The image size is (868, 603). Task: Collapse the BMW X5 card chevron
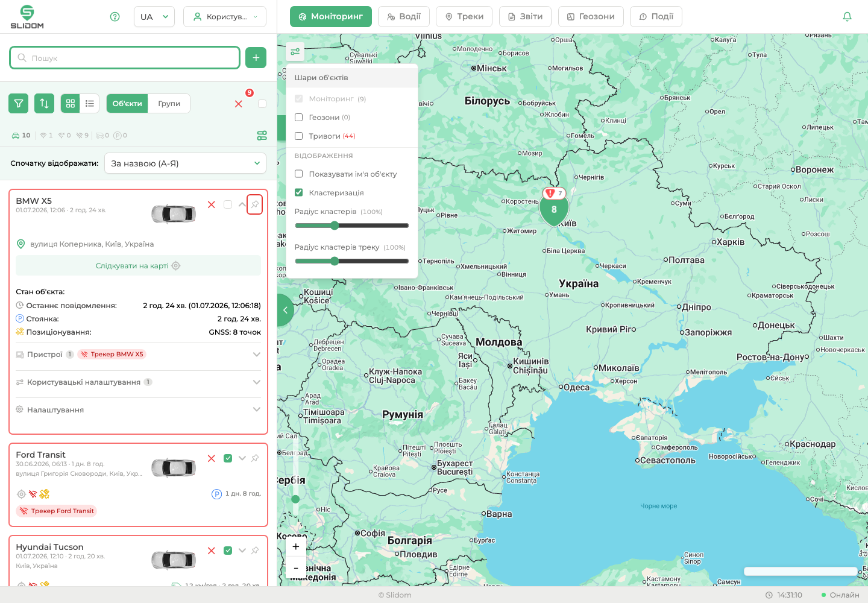click(x=242, y=204)
